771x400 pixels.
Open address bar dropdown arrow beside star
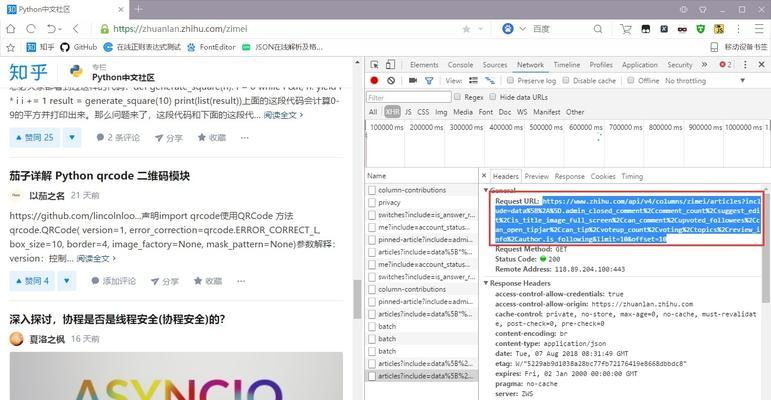click(x=480, y=30)
